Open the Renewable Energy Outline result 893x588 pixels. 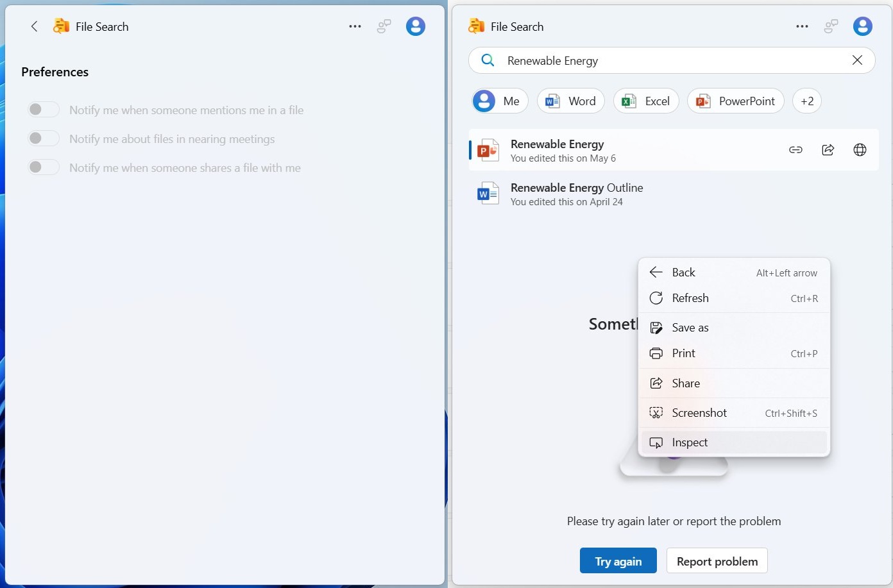[x=674, y=194]
